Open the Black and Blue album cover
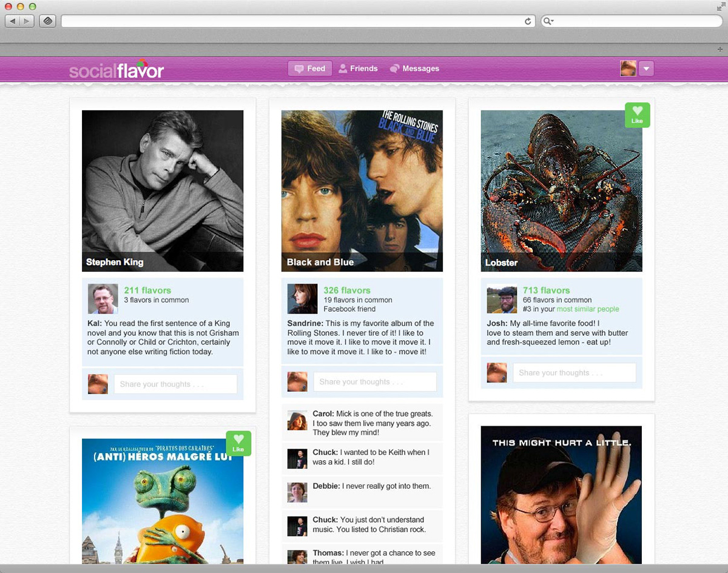The width and height of the screenshot is (728, 573). [x=362, y=190]
